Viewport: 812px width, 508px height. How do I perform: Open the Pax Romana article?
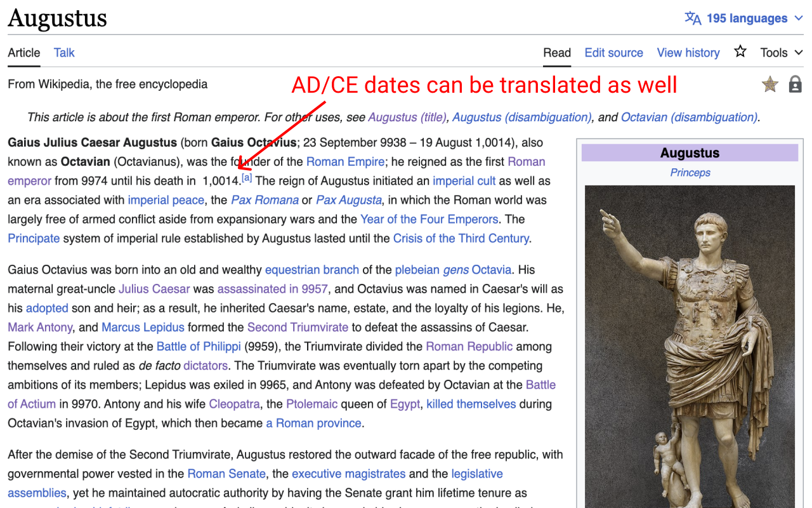(265, 200)
